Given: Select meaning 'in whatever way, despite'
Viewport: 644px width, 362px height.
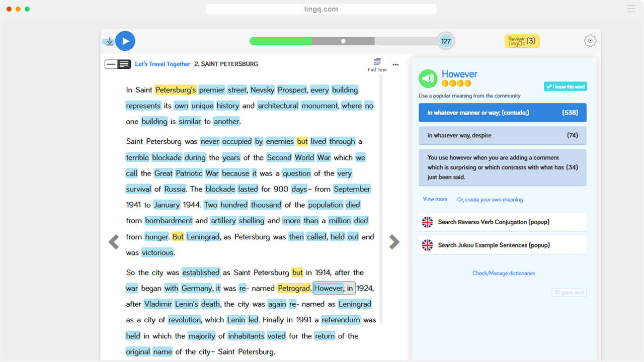Looking at the screenshot, I should click(x=502, y=135).
